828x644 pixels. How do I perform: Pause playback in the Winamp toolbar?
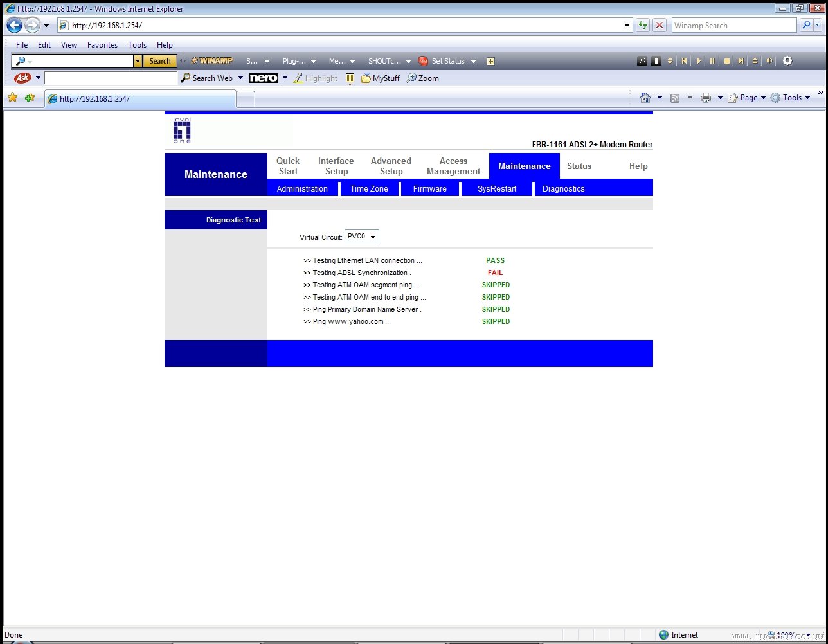pyautogui.click(x=712, y=61)
